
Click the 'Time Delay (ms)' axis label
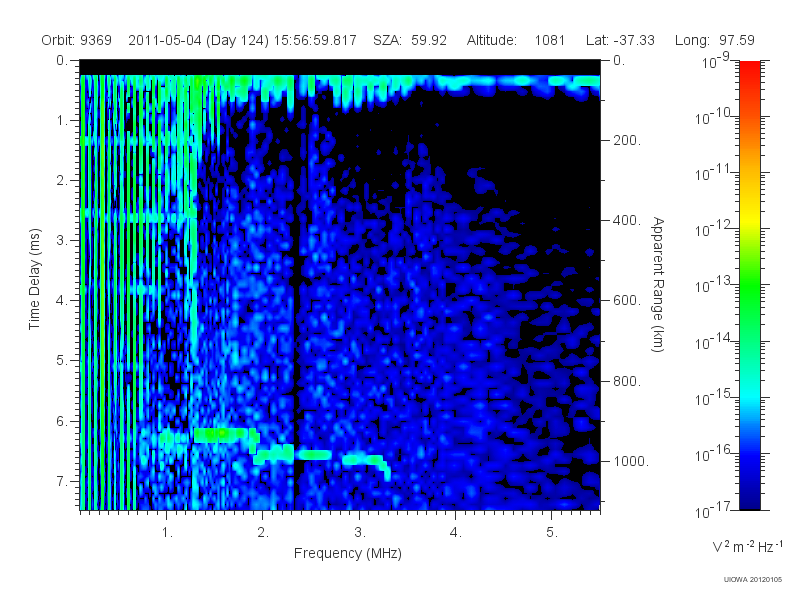pos(34,279)
